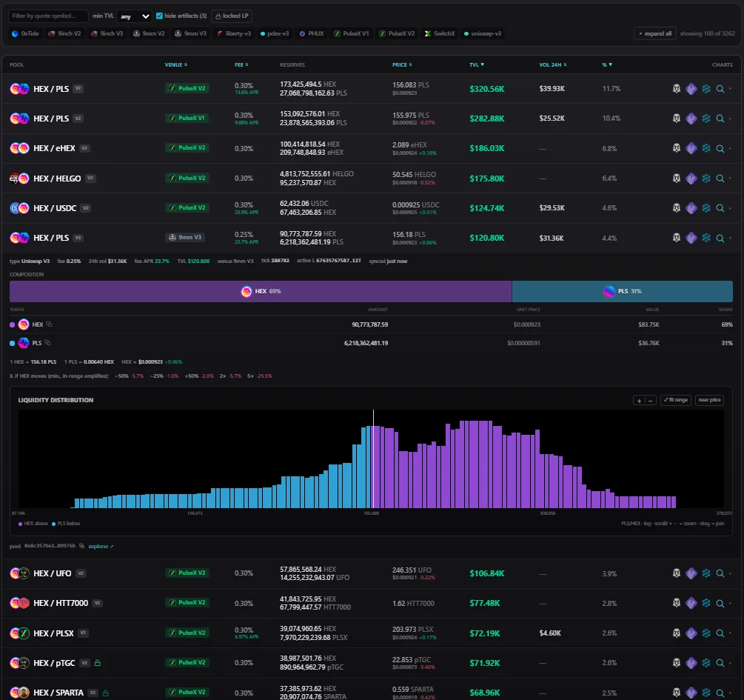Sort table by VENUE column
The height and width of the screenshot is (700, 744).
point(175,64)
